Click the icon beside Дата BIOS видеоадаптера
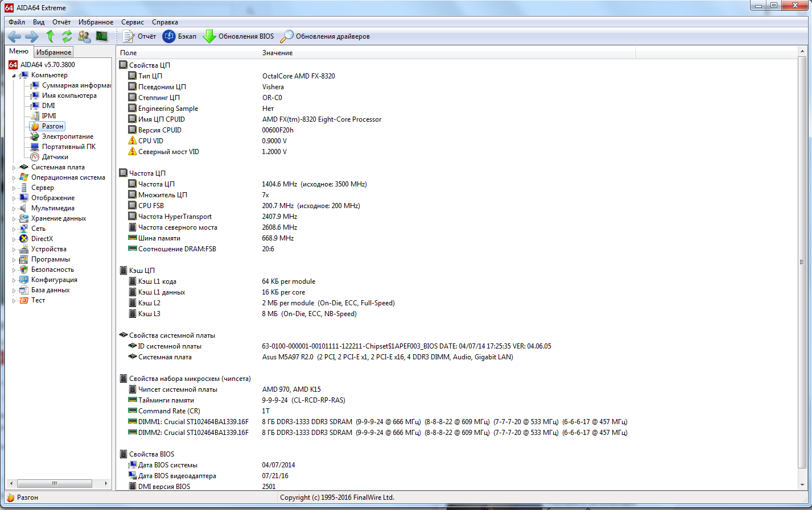The image size is (812, 510). point(133,475)
